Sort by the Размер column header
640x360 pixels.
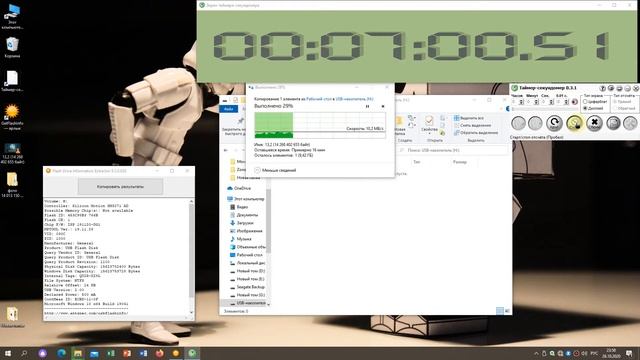click(460, 162)
